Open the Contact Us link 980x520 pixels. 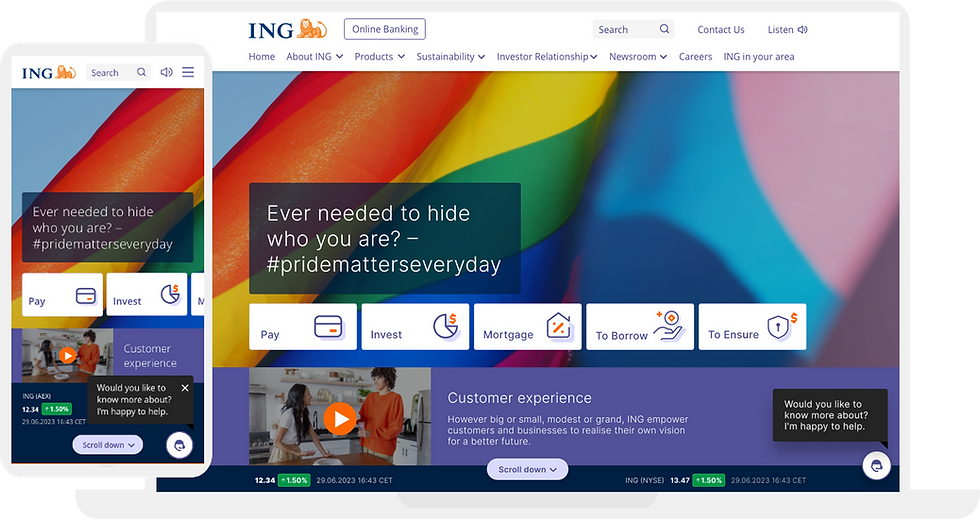pyautogui.click(x=721, y=29)
